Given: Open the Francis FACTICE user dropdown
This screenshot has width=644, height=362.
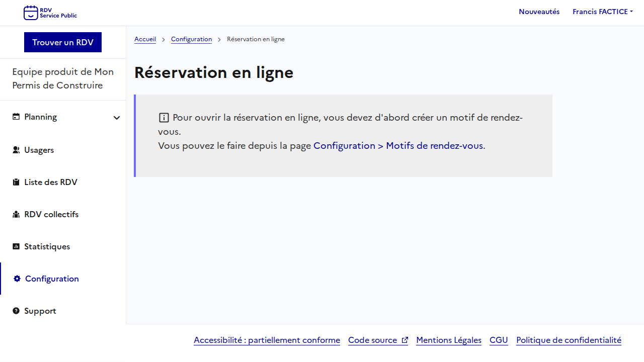Looking at the screenshot, I should tap(602, 12).
